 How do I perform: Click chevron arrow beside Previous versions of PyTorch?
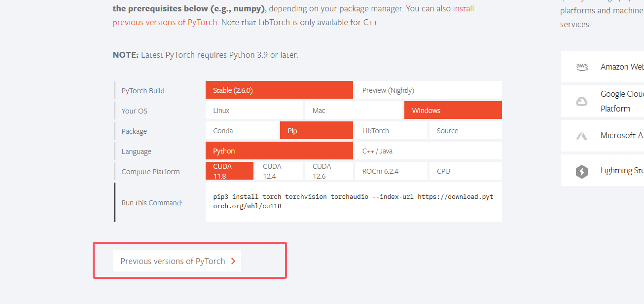tap(233, 261)
